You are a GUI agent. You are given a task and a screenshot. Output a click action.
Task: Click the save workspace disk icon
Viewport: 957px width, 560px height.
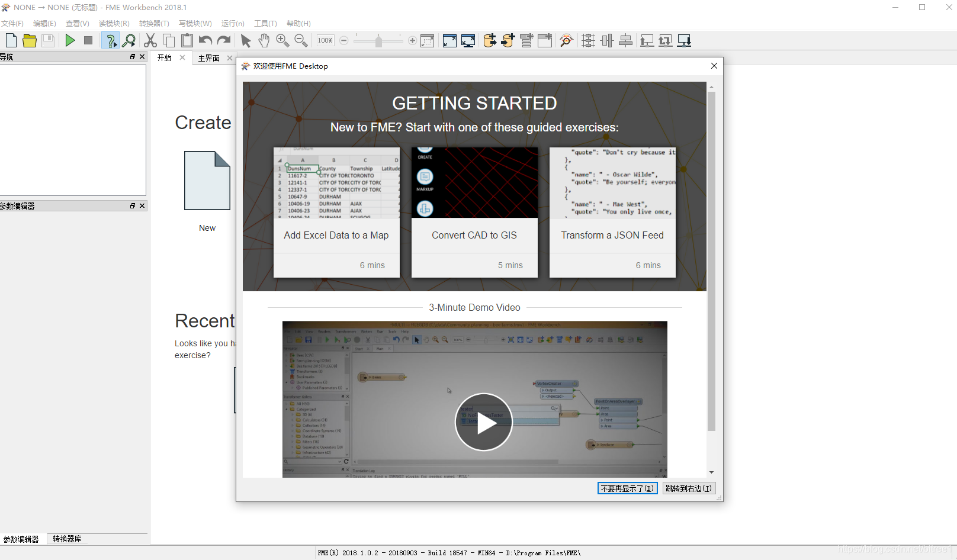tap(48, 40)
